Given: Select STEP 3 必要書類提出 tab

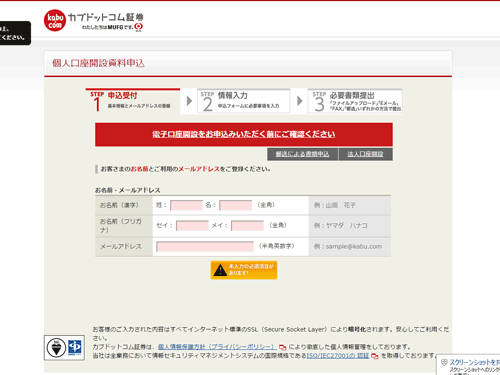Looking at the screenshot, I should coord(355,101).
